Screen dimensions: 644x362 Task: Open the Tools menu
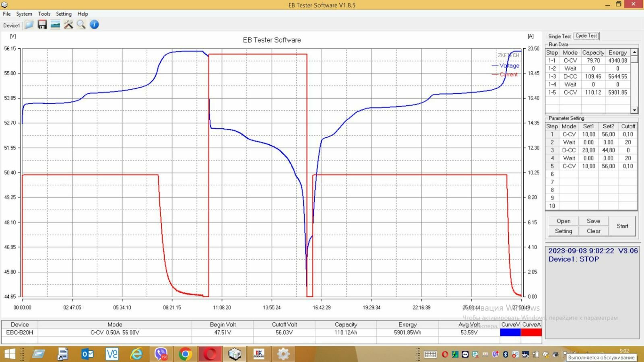pos(44,14)
